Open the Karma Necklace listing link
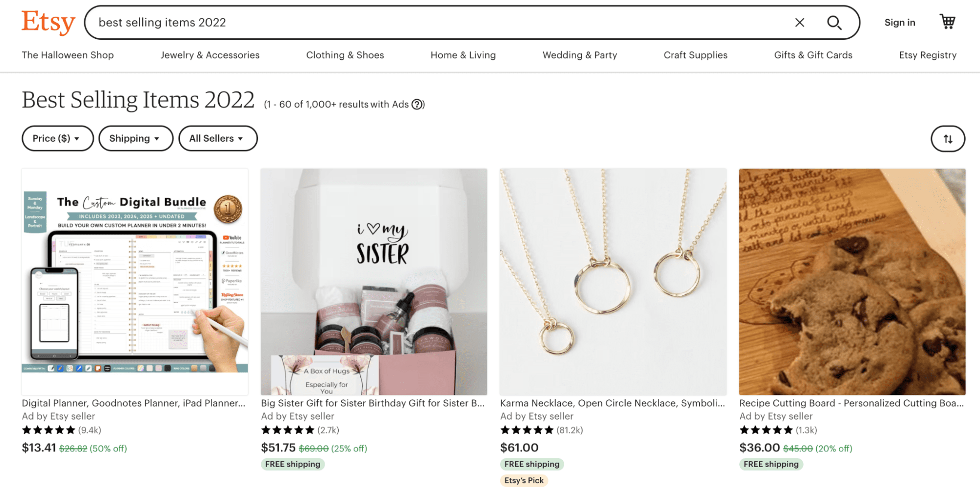This screenshot has height=499, width=980. point(612,403)
